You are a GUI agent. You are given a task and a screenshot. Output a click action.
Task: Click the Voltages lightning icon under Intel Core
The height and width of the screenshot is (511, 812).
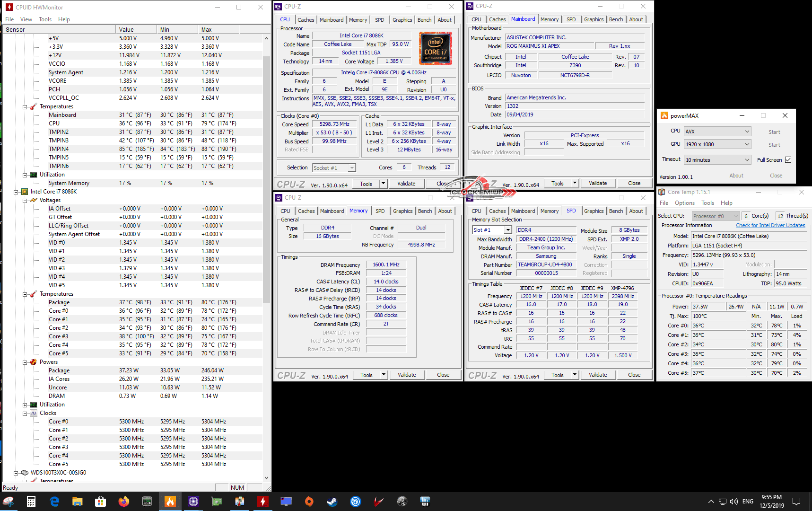[34, 200]
